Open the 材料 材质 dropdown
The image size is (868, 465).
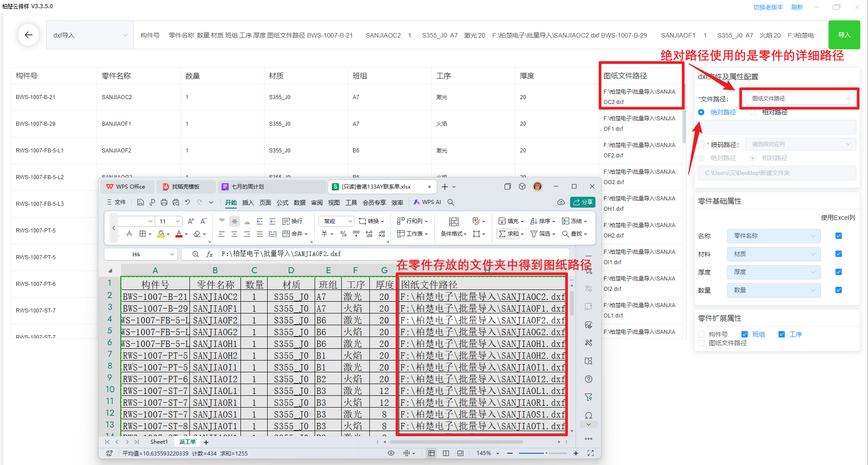(x=774, y=254)
